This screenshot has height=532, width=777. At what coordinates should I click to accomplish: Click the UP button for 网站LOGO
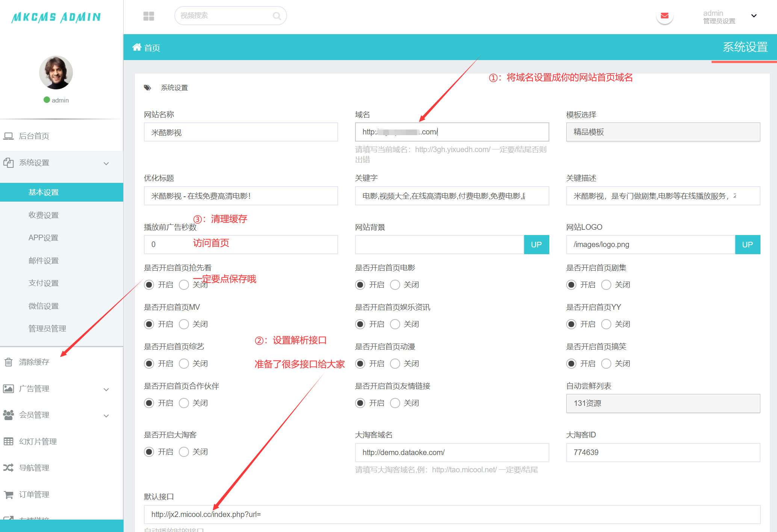tap(747, 245)
